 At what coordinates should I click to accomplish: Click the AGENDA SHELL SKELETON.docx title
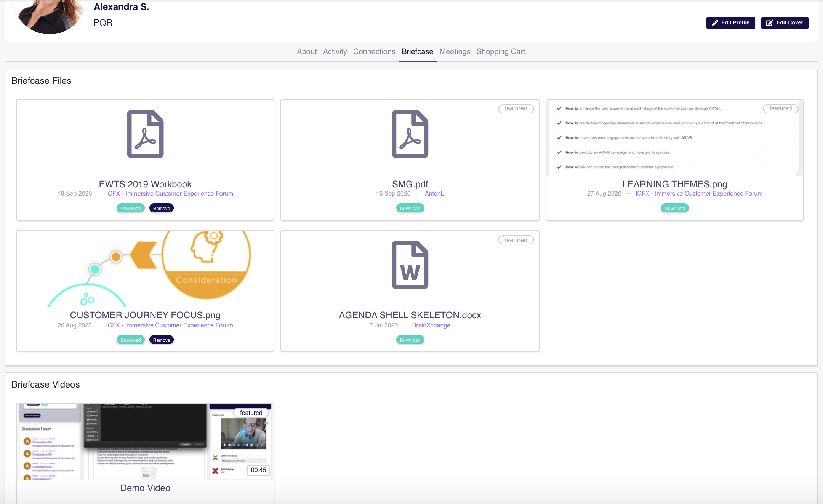tap(410, 315)
